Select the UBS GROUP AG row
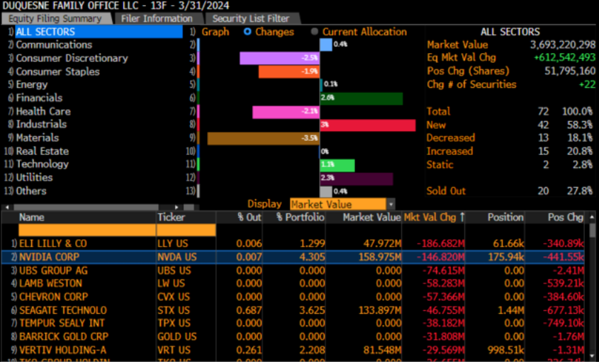The width and height of the screenshot is (599, 364). [293, 270]
